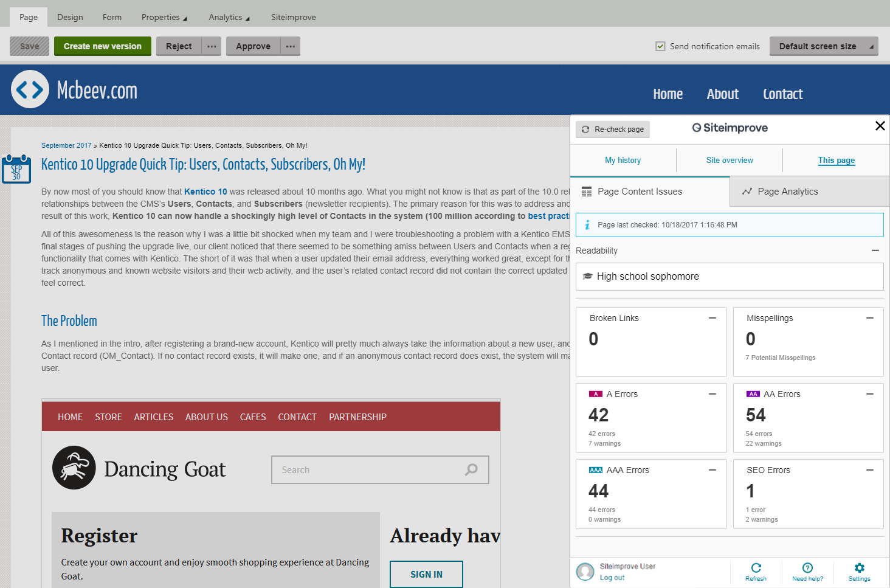Click the 7 Potential Misspellings text
Image resolution: width=890 pixels, height=588 pixels.
(x=780, y=358)
